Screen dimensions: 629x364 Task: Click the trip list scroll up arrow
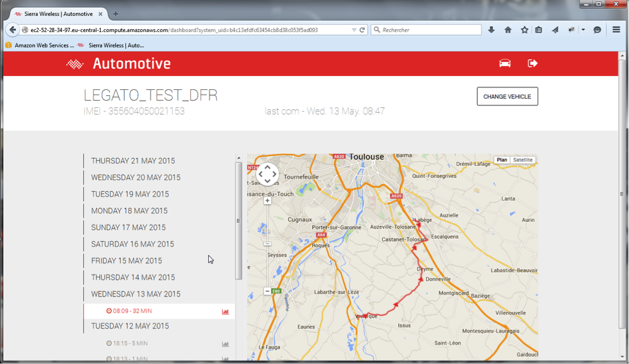tap(239, 158)
